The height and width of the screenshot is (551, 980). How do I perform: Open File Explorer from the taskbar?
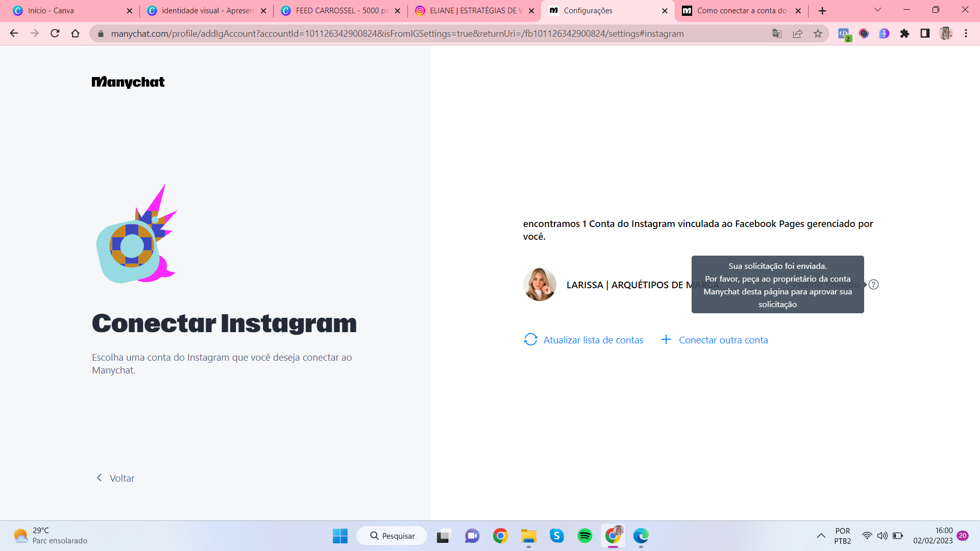528,536
